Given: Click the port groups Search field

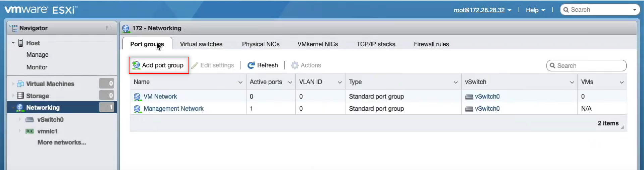Looking at the screenshot, I should [586, 66].
